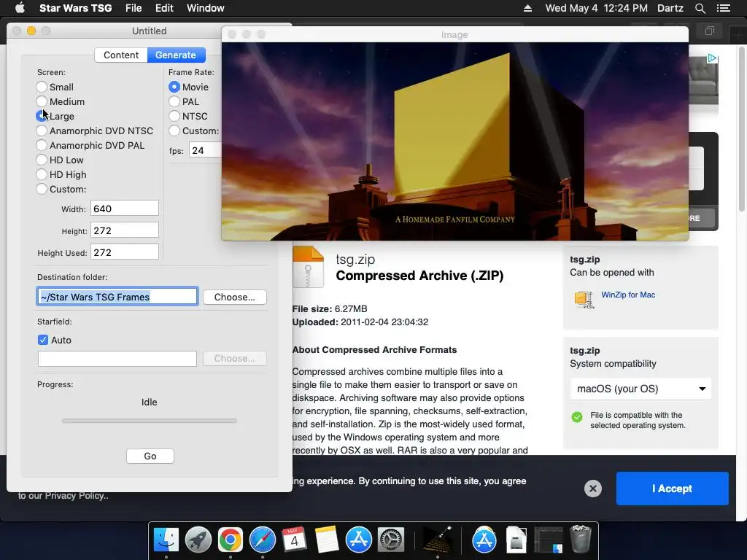Open Finder from the Dock
This screenshot has width=747, height=560.
point(166,540)
